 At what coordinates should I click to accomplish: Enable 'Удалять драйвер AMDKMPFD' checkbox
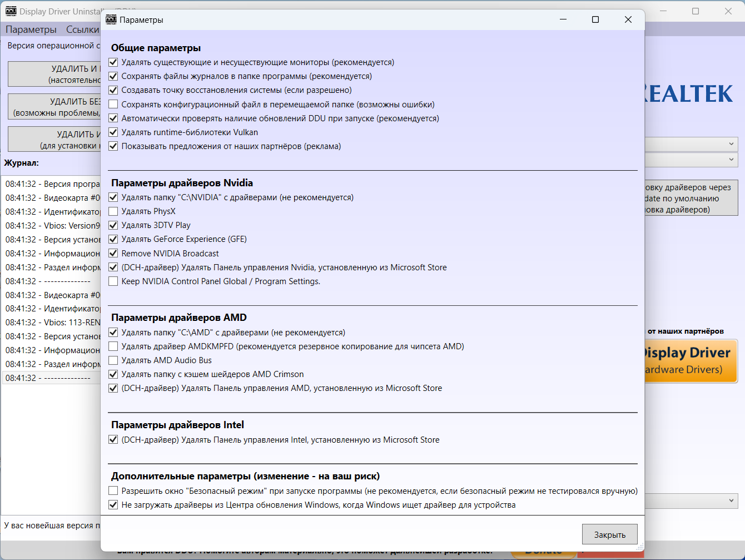(x=113, y=346)
